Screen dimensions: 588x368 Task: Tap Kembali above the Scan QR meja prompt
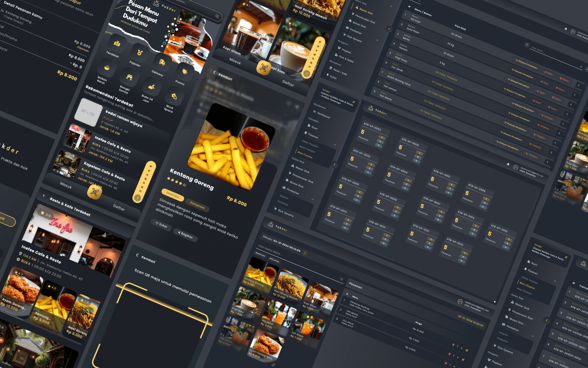[x=146, y=258]
